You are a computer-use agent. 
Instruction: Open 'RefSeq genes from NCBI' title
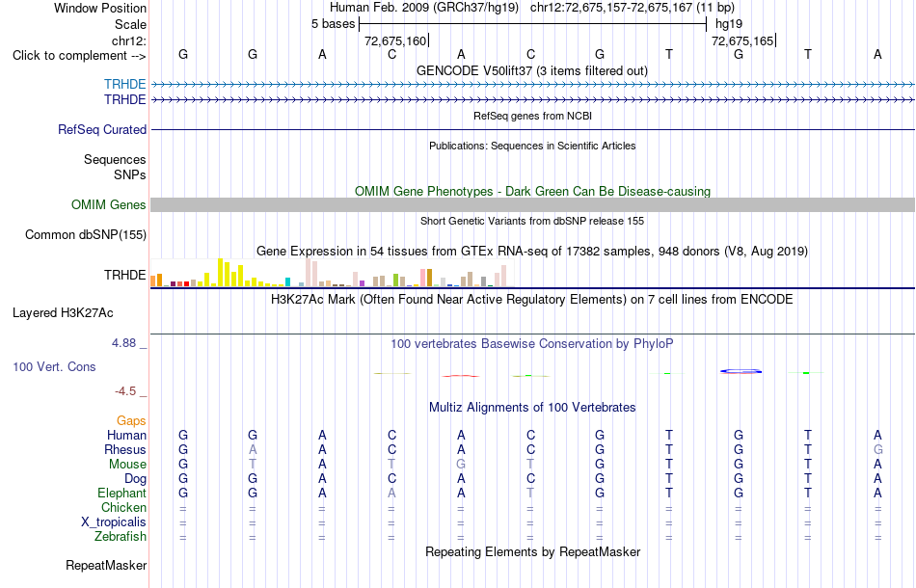coord(532,116)
